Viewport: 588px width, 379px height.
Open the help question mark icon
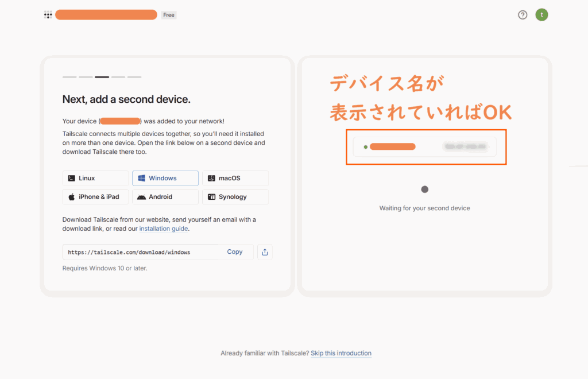pyautogui.click(x=523, y=15)
